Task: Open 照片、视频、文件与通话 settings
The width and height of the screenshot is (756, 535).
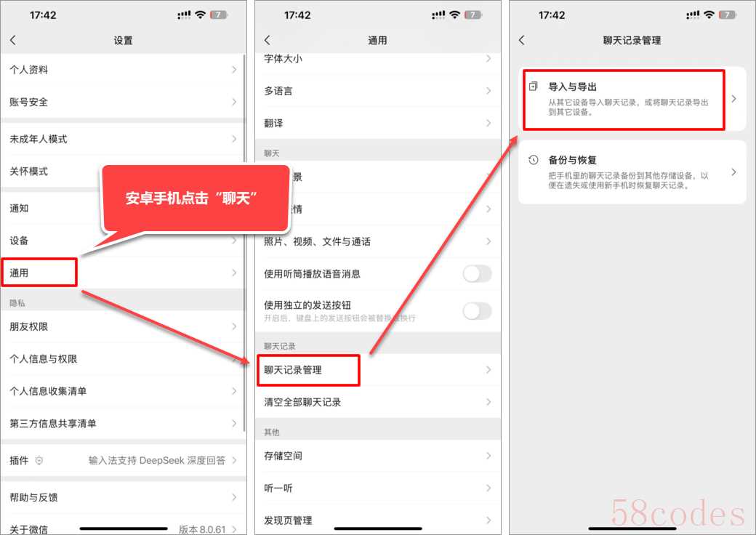Action: (x=377, y=241)
